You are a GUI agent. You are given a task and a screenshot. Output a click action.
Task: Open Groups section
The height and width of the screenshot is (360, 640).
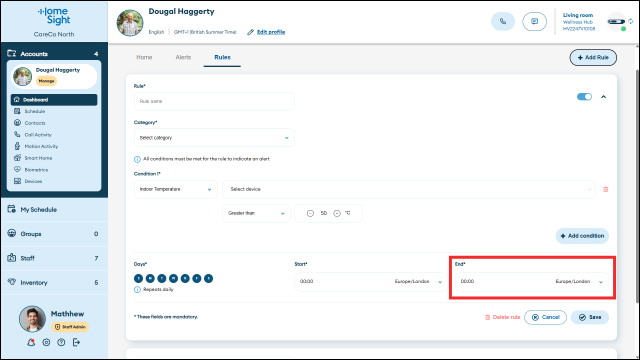point(54,234)
